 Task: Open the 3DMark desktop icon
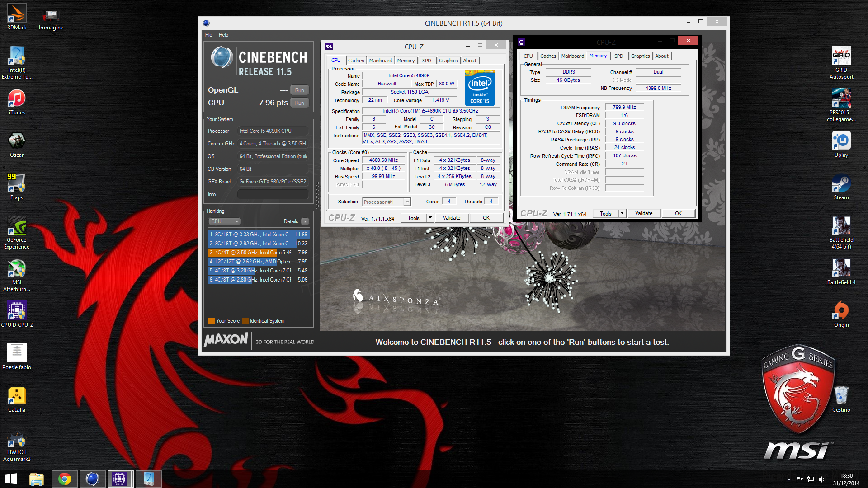coord(17,17)
